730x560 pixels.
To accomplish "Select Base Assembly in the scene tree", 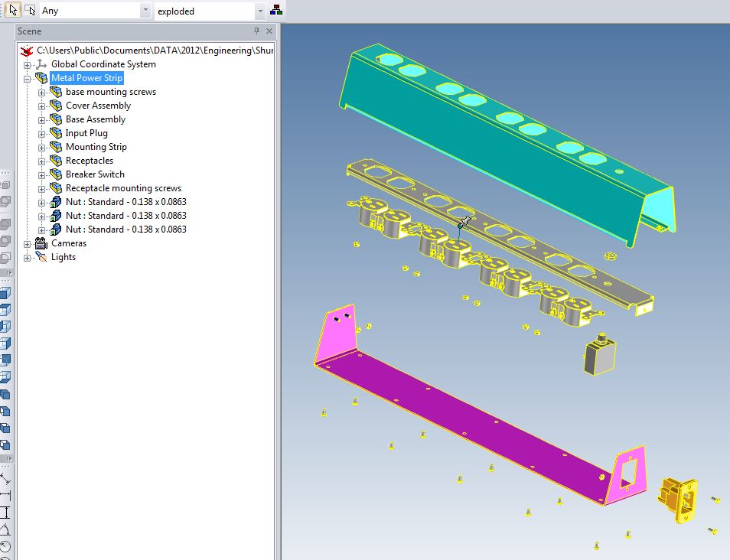I will pos(95,119).
